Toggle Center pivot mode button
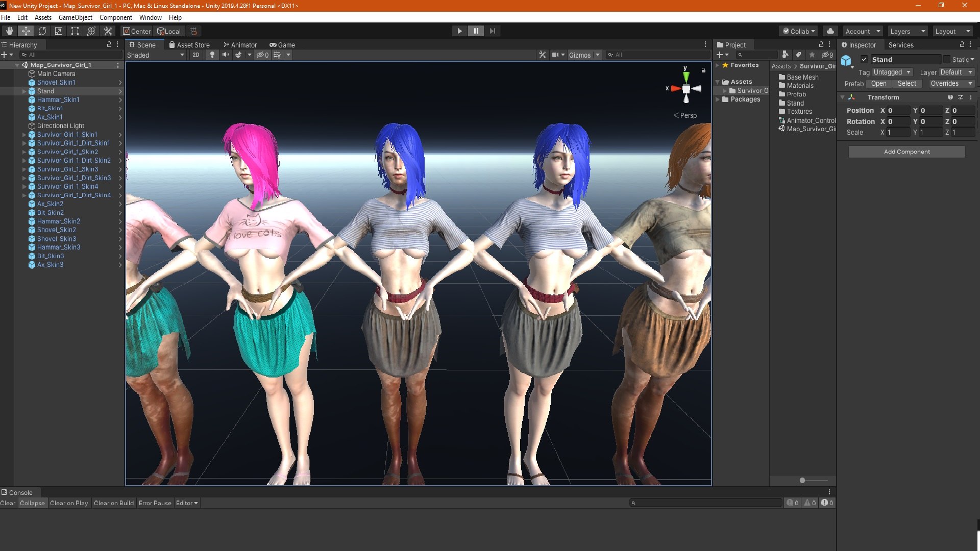The height and width of the screenshot is (551, 980). click(137, 31)
